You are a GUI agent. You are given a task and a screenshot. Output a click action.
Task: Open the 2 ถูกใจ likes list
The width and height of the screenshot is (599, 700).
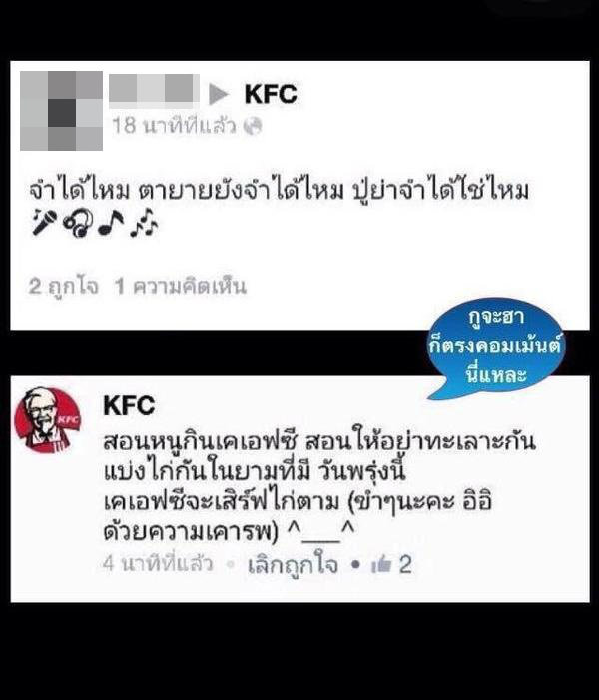[x=63, y=287]
